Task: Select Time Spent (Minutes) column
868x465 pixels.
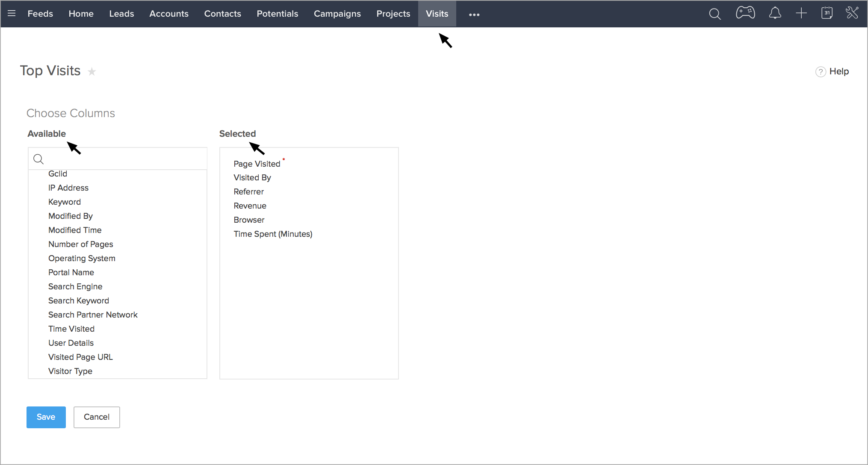Action: [x=273, y=234]
